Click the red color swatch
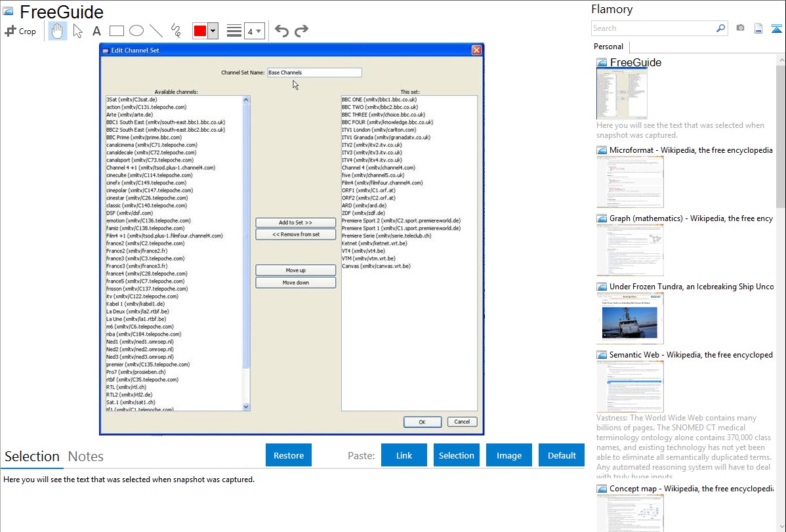The width and height of the screenshot is (786, 532). [199, 31]
